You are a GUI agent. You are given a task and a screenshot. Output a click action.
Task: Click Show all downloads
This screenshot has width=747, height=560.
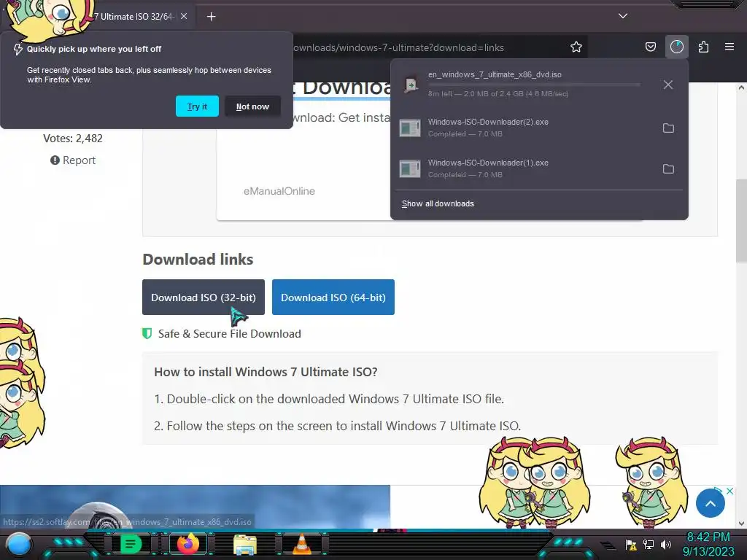(438, 204)
